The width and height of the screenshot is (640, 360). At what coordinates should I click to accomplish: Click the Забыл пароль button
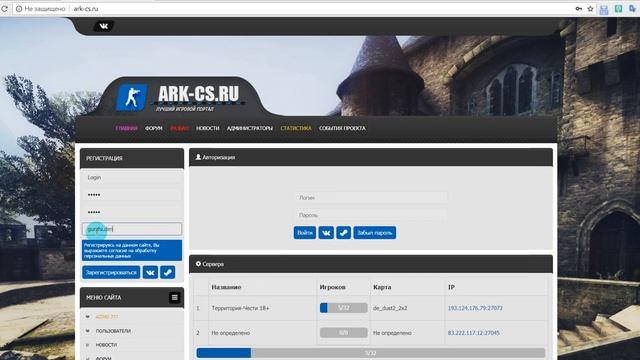375,233
